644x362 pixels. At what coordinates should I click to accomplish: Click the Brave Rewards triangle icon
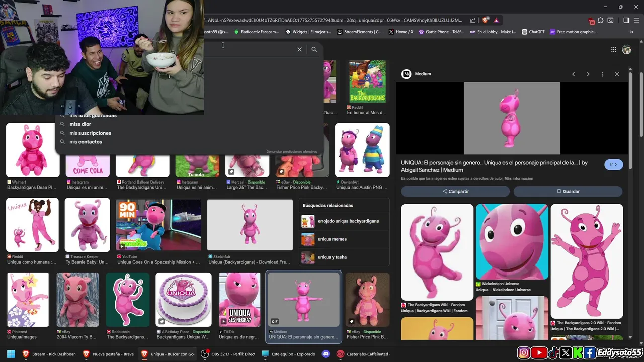click(x=496, y=20)
